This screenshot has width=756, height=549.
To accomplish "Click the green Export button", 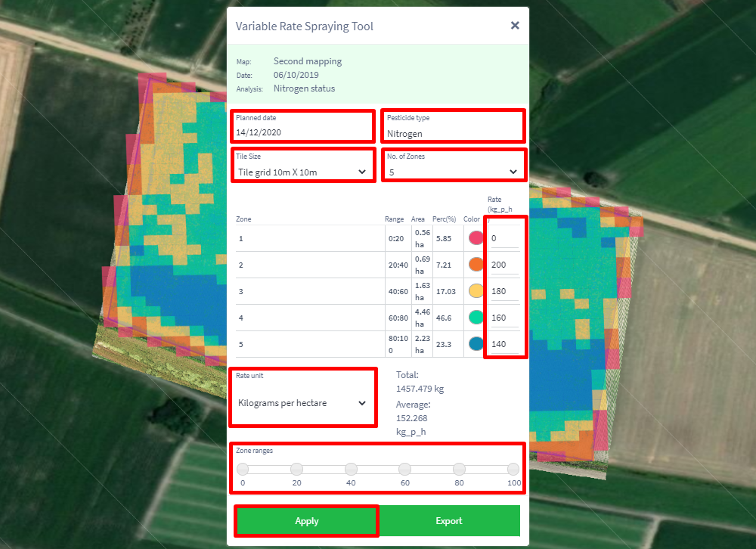I will click(449, 521).
